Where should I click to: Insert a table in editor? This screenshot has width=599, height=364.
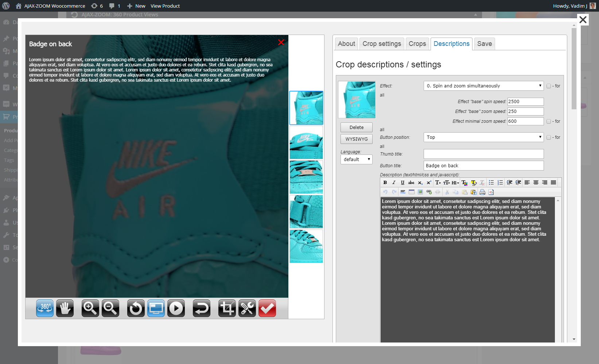pyautogui.click(x=412, y=192)
